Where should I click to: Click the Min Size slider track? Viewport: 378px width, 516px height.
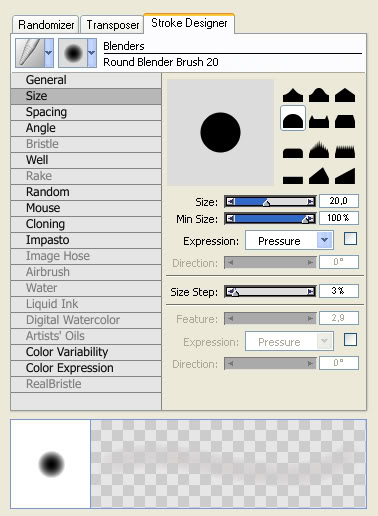coord(270,219)
